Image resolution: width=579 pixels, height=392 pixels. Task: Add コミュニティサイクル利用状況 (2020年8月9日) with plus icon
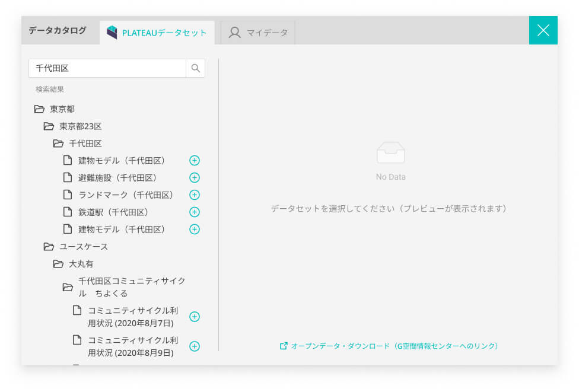[x=195, y=346]
